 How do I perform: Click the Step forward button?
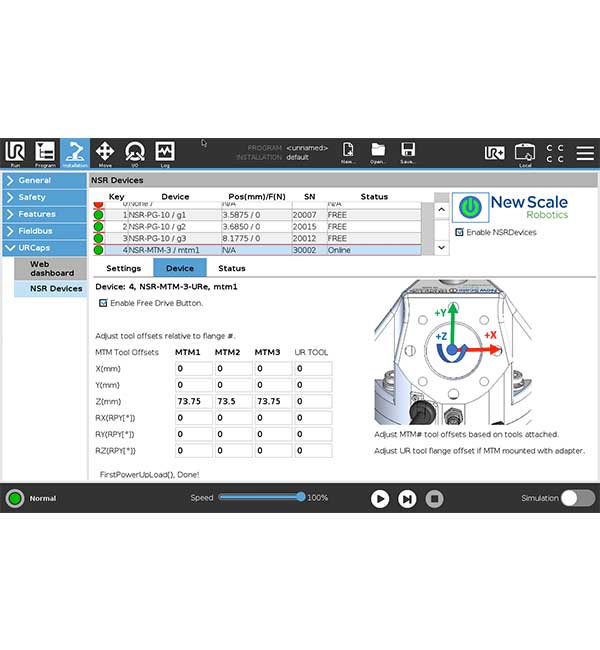pyautogui.click(x=407, y=499)
